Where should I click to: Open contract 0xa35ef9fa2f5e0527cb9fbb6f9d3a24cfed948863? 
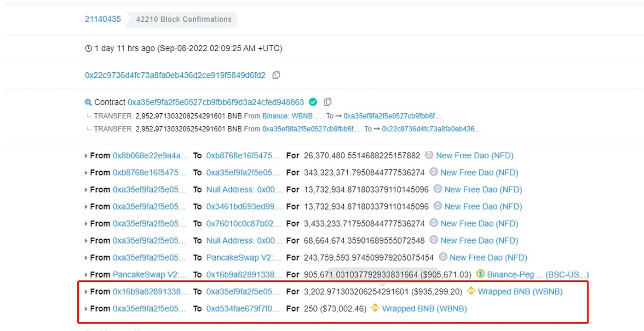[216, 102]
